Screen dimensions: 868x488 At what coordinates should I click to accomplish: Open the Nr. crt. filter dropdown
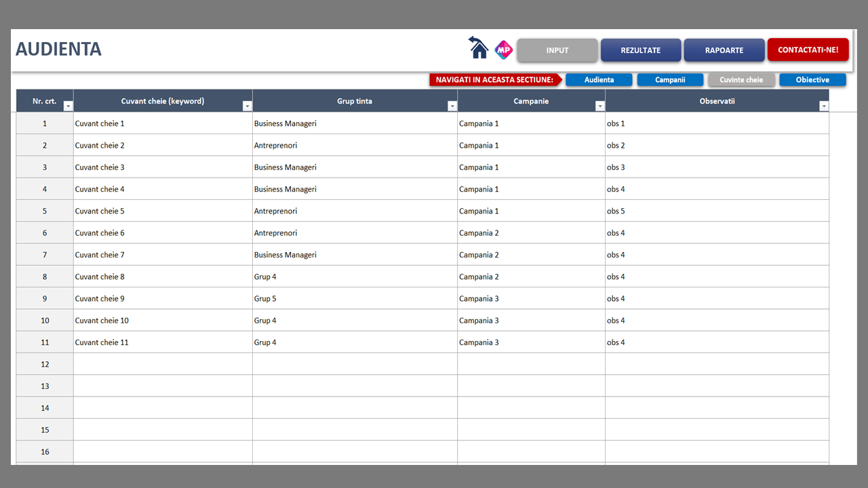[68, 106]
